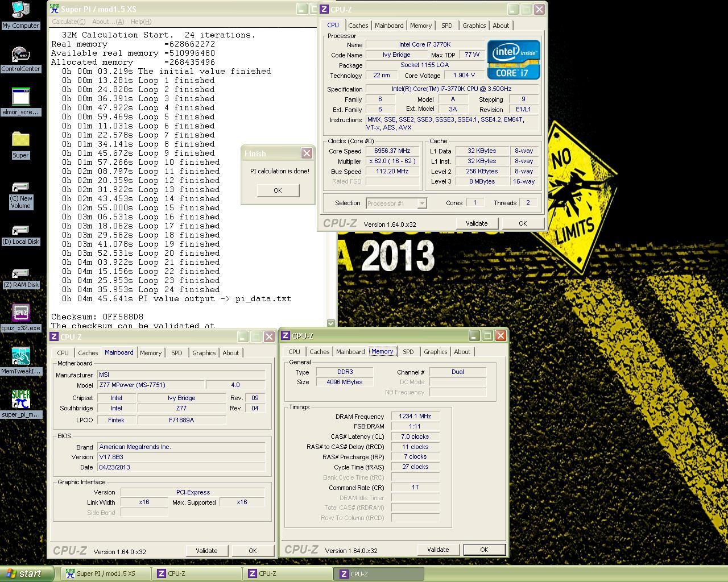Expand the Processor #1 selection dropdown
The width and height of the screenshot is (728, 582).
tap(421, 203)
